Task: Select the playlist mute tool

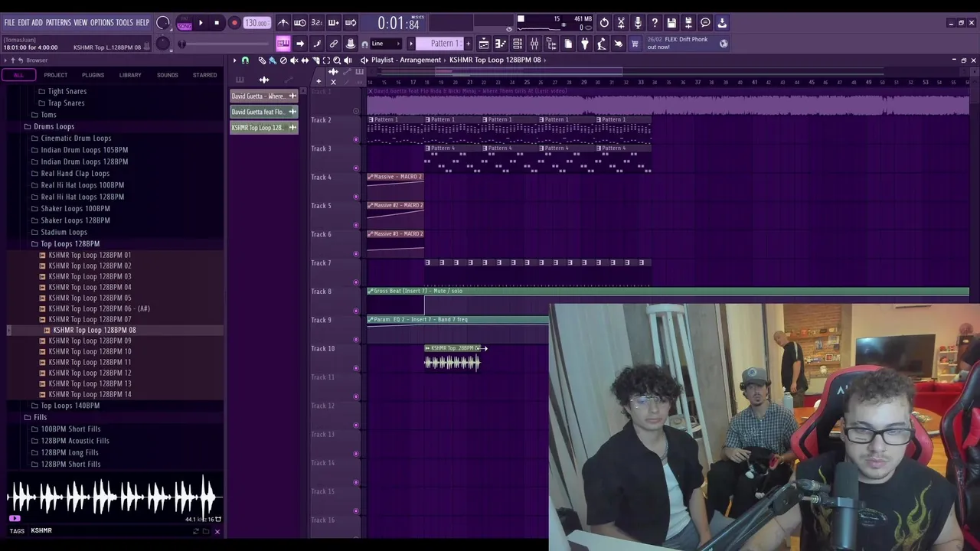Action: (294, 60)
